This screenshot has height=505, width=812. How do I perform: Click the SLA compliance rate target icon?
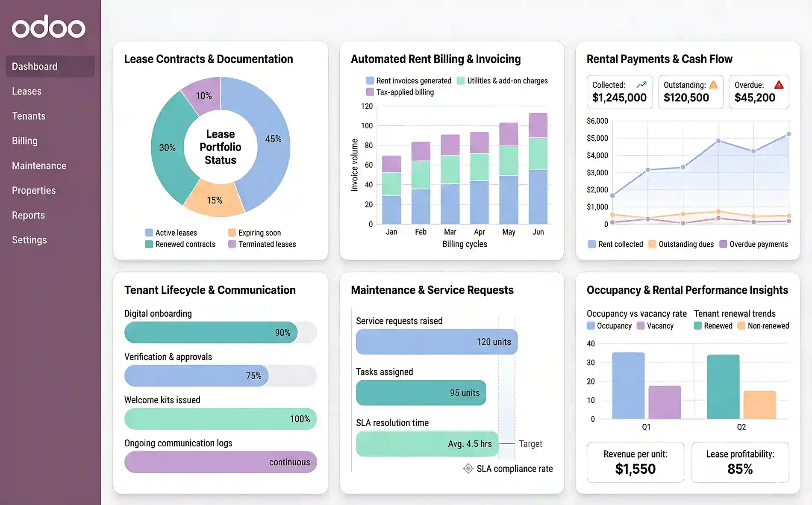(x=468, y=468)
